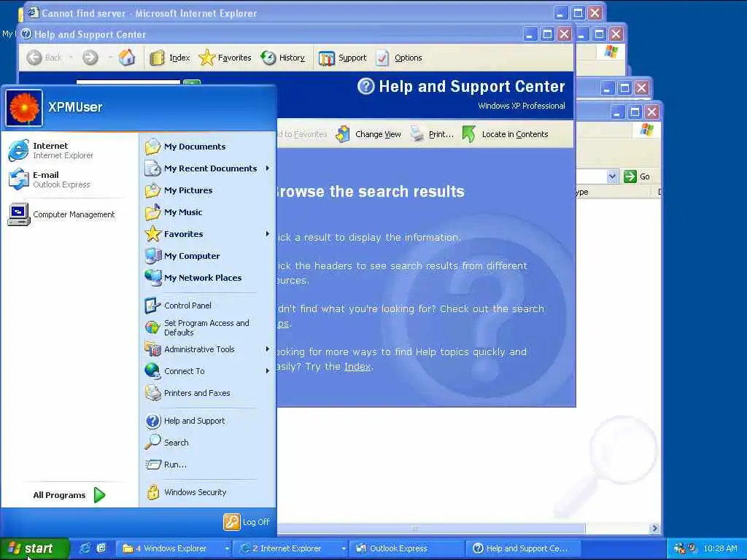747x560 pixels.
Task: Click Change View in help toolbar
Action: coord(368,134)
